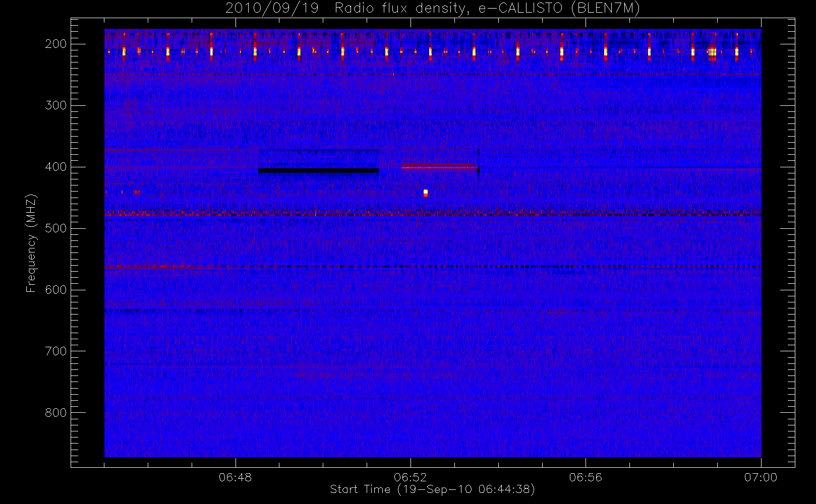This screenshot has height=504, width=816.
Task: Click the 500 frequency tick label
Action: [x=56, y=228]
